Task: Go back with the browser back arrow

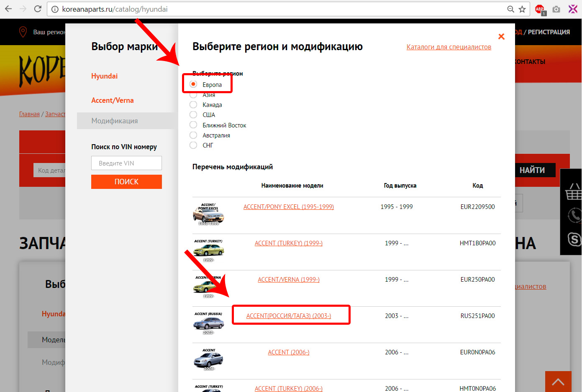Action: click(x=8, y=9)
